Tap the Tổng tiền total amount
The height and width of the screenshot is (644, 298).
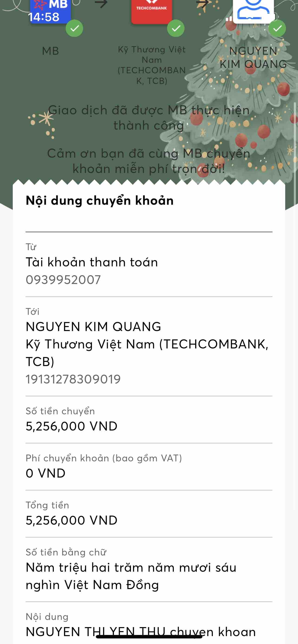point(71,520)
